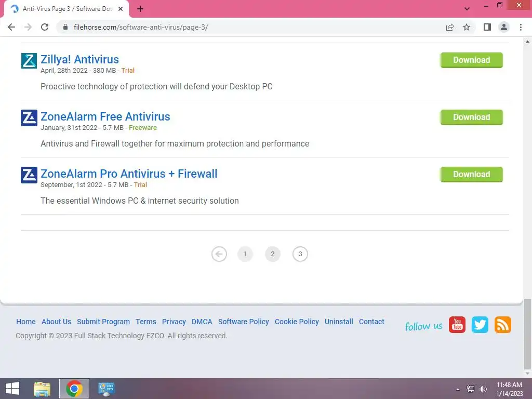Click the Chrome taskbar icon

(74, 389)
